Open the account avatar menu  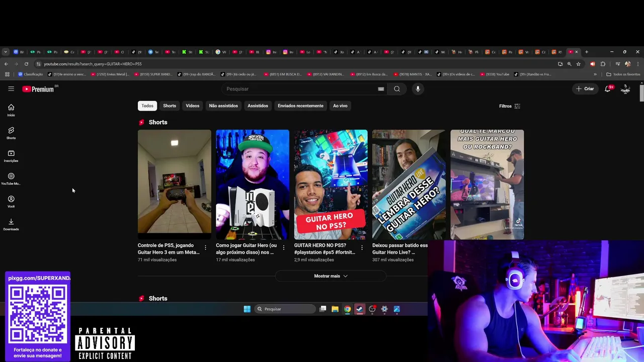(625, 89)
